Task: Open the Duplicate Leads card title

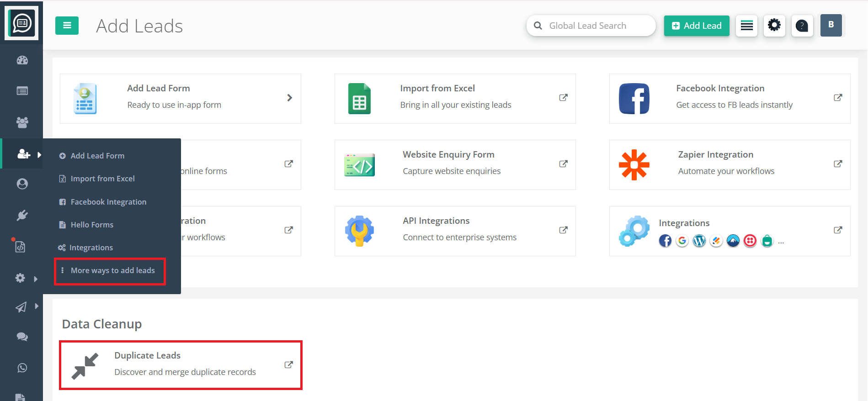Action: click(x=148, y=355)
